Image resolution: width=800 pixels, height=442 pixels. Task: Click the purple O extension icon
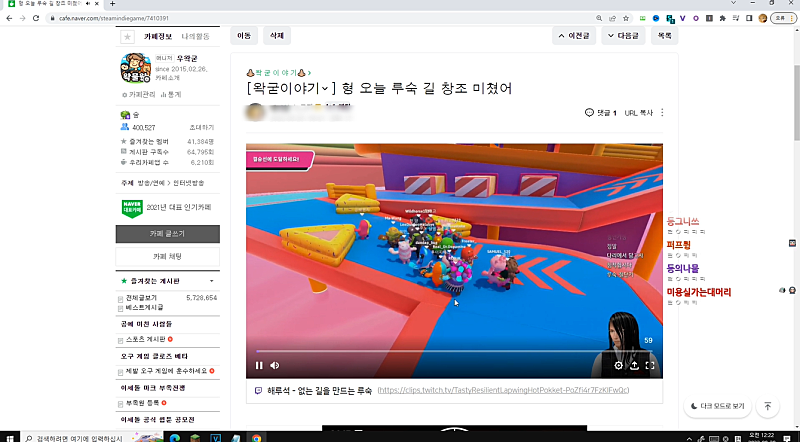point(696,18)
